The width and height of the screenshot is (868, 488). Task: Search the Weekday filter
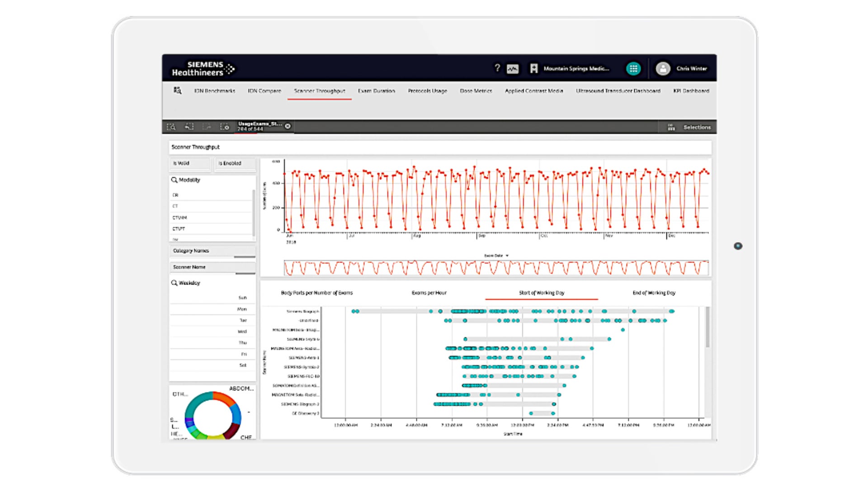click(x=174, y=283)
